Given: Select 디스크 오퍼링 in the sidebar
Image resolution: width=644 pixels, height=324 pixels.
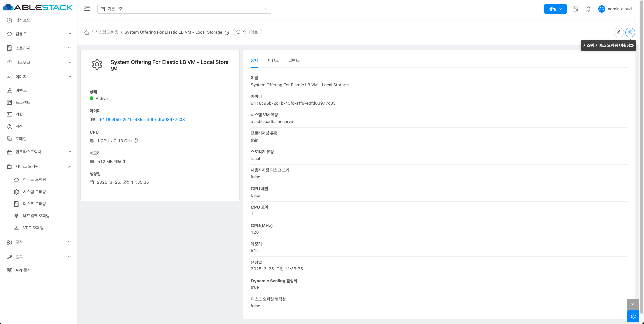Looking at the screenshot, I should [34, 204].
